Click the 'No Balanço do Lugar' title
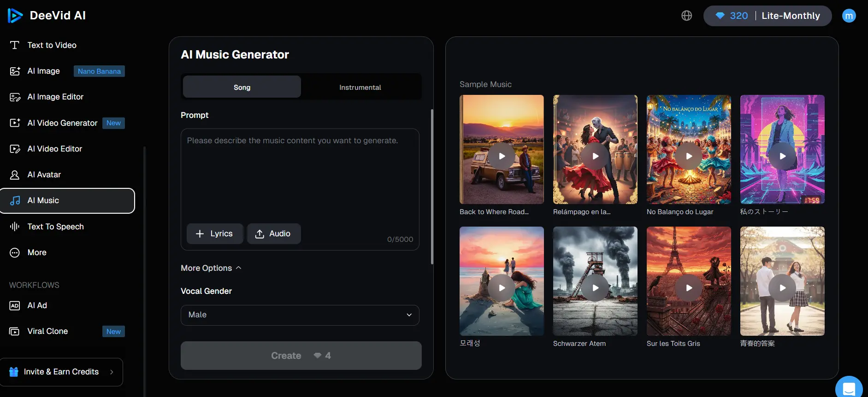Viewport: 868px width, 397px height. (680, 212)
